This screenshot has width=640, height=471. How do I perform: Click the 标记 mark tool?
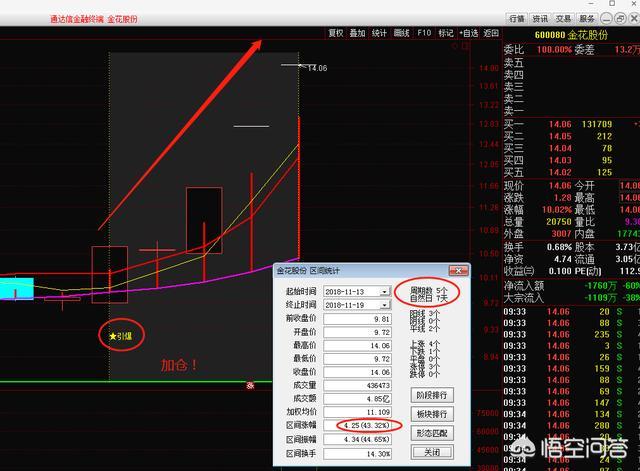pos(445,33)
